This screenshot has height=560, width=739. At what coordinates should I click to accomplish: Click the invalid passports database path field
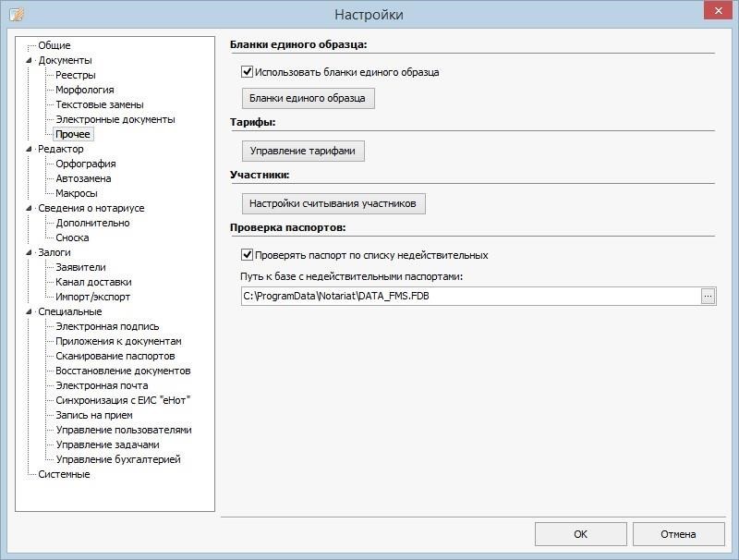469,297
